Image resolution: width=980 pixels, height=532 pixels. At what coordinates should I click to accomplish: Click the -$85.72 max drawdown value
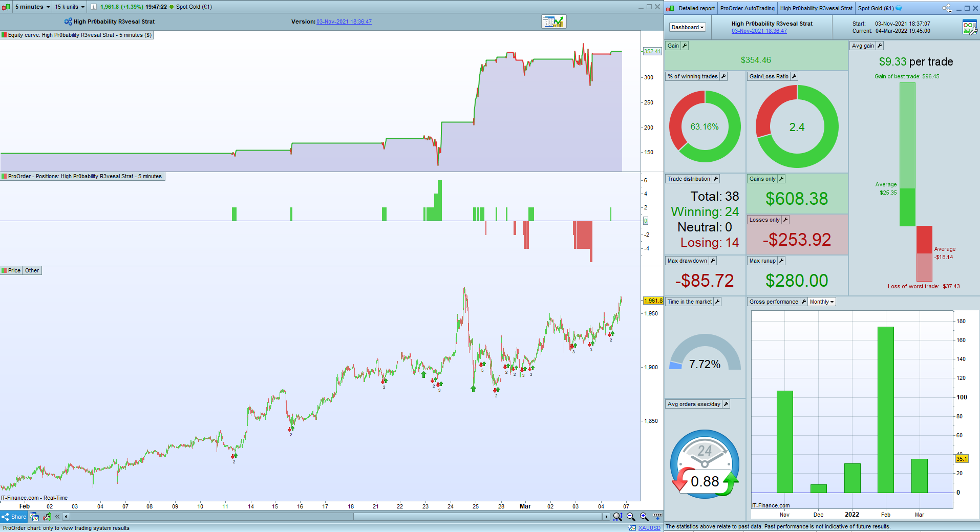point(705,281)
